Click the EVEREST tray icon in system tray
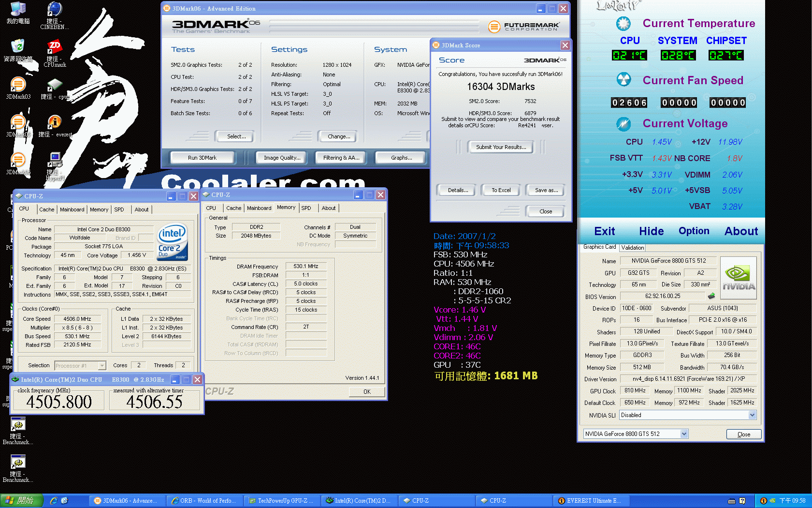This screenshot has height=508, width=812. (763, 501)
